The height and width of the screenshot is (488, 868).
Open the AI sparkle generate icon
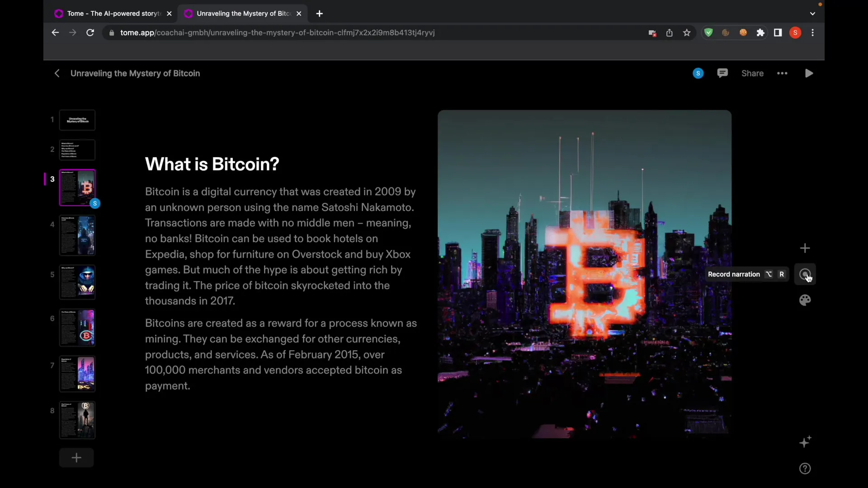pos(805,441)
